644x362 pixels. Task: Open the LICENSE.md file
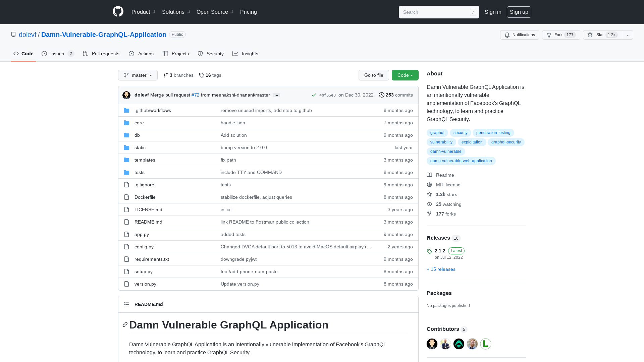tap(148, 209)
